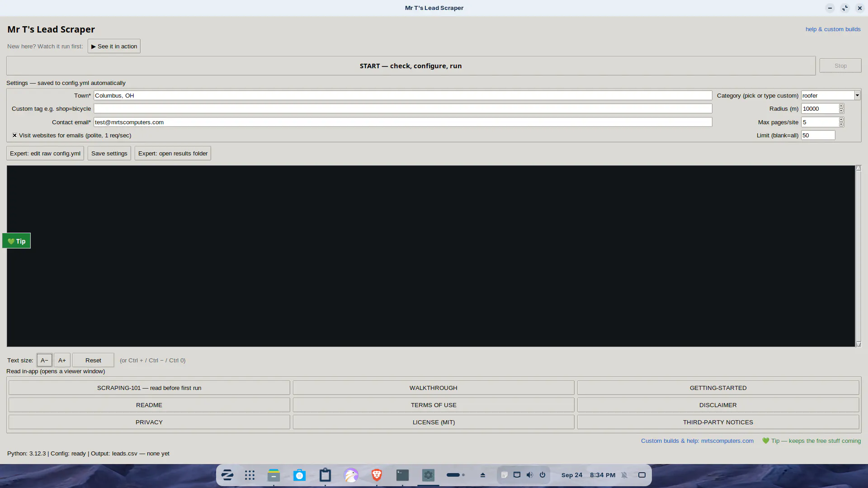Click the 8:34 PM clock in taskbar
This screenshot has width=868, height=488.
tap(603, 475)
